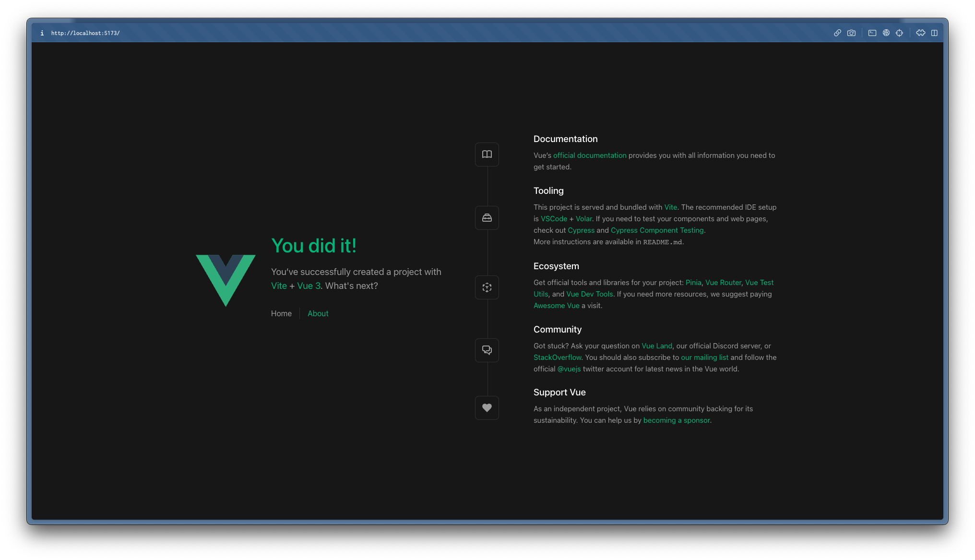
Task: Click the Vue logo image
Action: tap(226, 281)
